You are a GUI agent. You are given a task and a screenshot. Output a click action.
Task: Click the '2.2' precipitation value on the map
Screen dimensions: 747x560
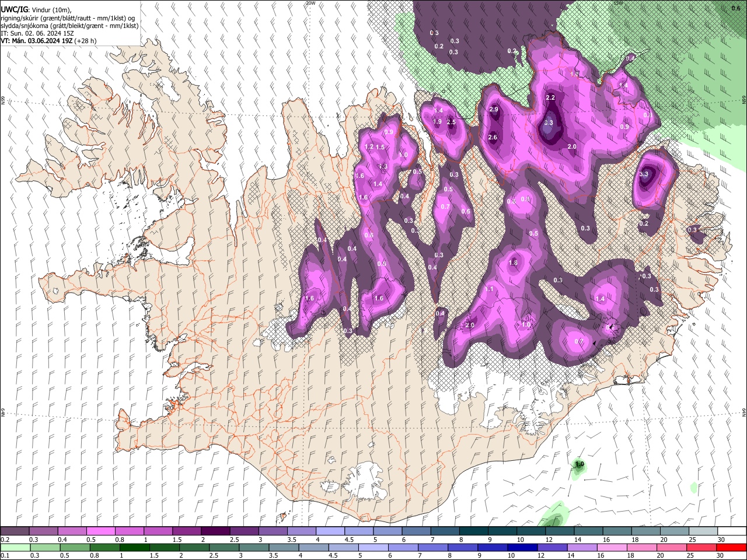click(x=550, y=97)
